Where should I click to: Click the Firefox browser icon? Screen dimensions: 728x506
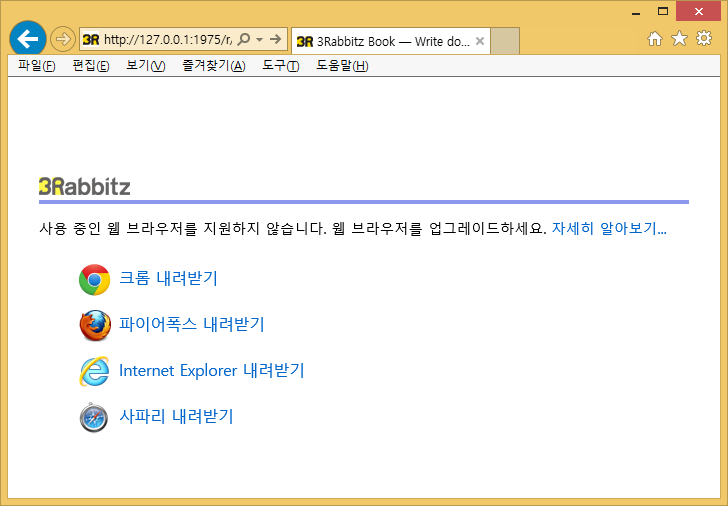coord(95,325)
